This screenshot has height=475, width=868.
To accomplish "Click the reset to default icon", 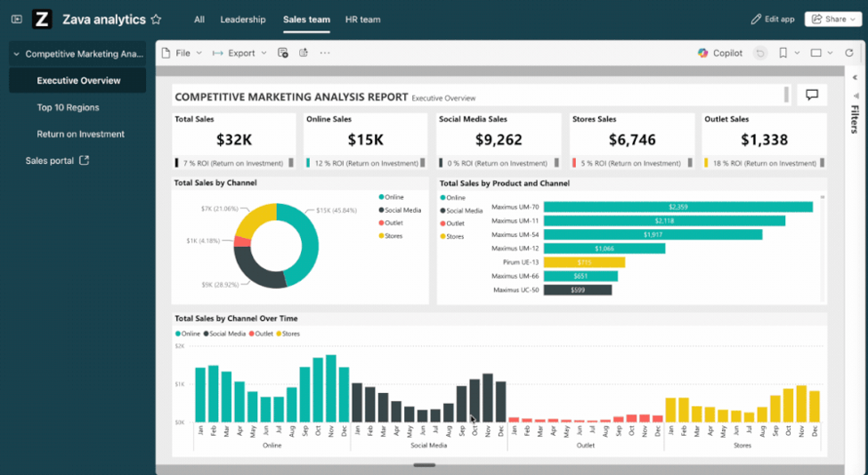I will pos(760,53).
